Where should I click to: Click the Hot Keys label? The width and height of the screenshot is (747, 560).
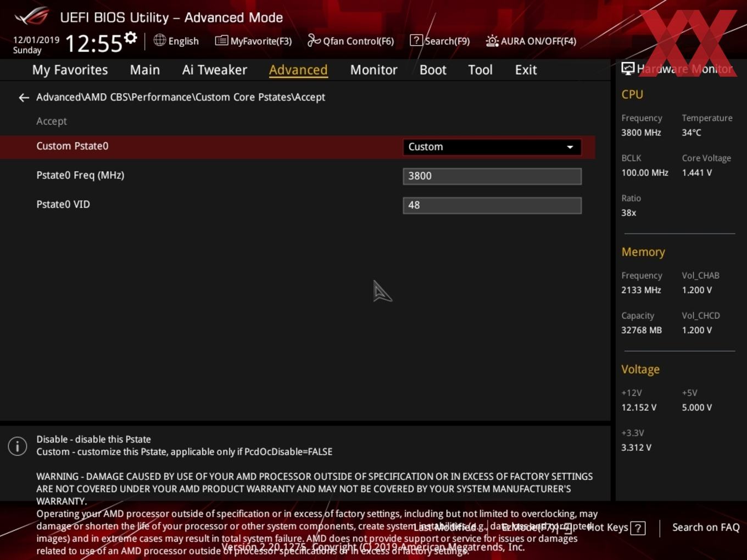click(x=607, y=528)
